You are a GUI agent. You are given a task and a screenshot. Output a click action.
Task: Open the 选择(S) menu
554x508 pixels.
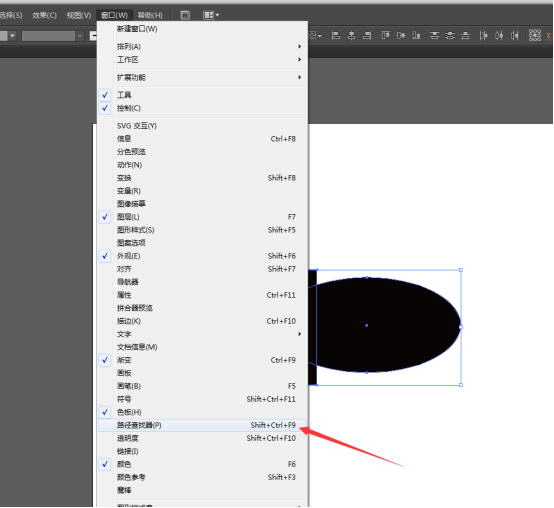point(11,15)
